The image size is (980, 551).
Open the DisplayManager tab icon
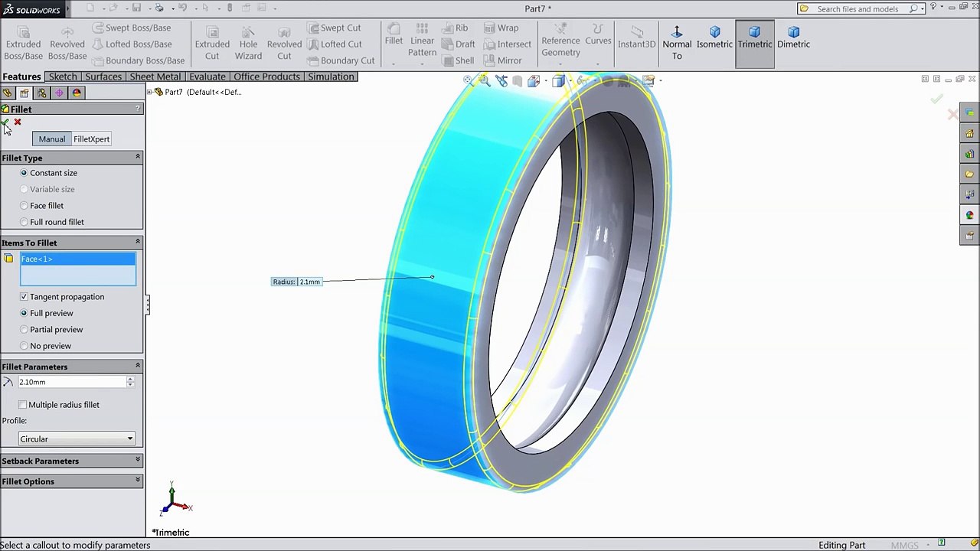tap(77, 93)
